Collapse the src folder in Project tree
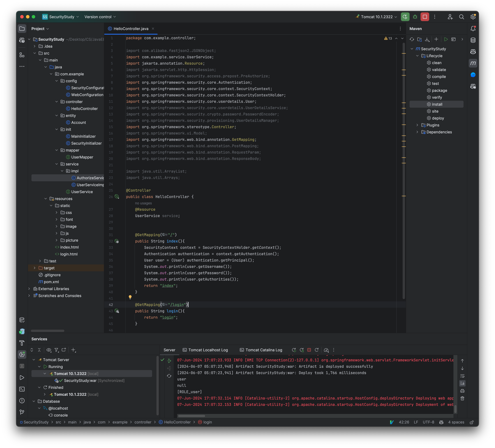The image size is (495, 448). 35,53
